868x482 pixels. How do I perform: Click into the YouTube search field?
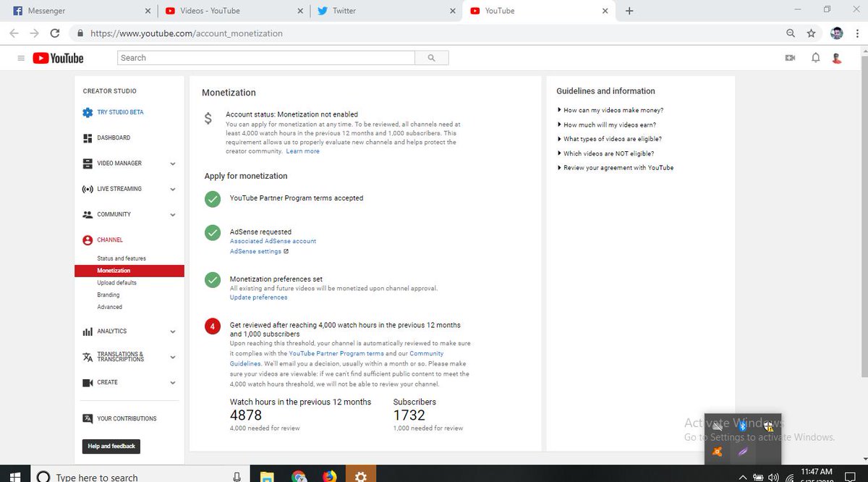pyautogui.click(x=266, y=58)
